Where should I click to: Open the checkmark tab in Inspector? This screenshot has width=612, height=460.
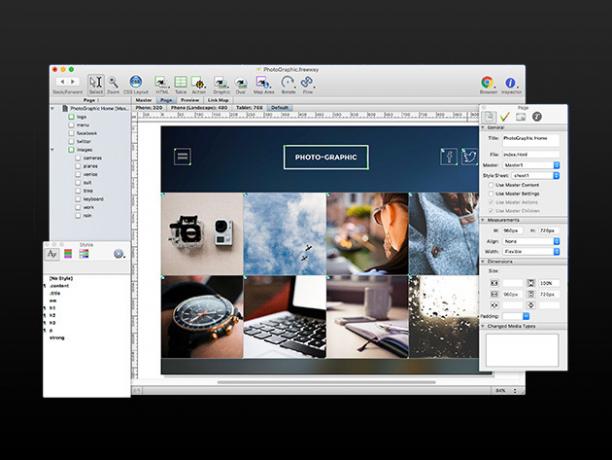pos(505,116)
